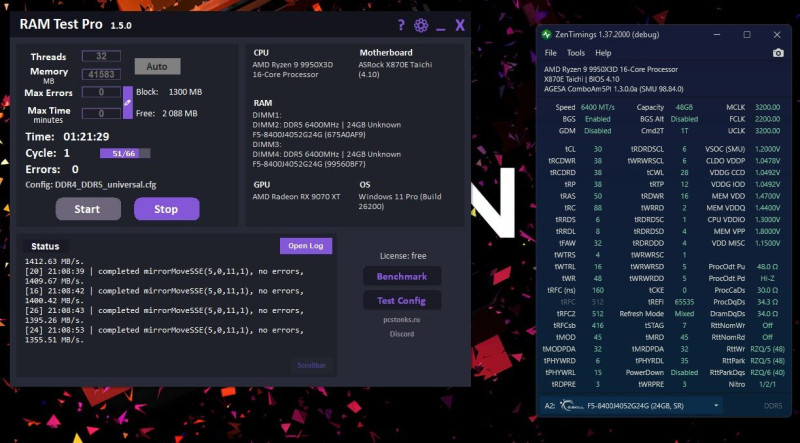This screenshot has height=443, width=800.
Task: Run the Benchmark
Action: pyautogui.click(x=402, y=276)
